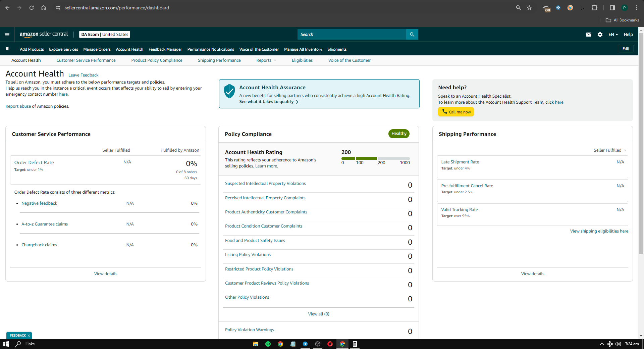Click the Report abuse link
The width and height of the screenshot is (644, 349).
[x=18, y=106]
